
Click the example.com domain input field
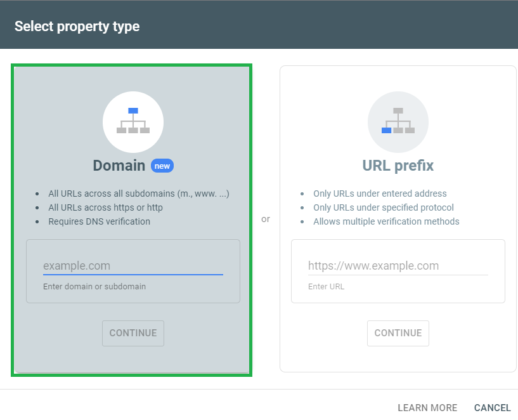click(x=133, y=266)
